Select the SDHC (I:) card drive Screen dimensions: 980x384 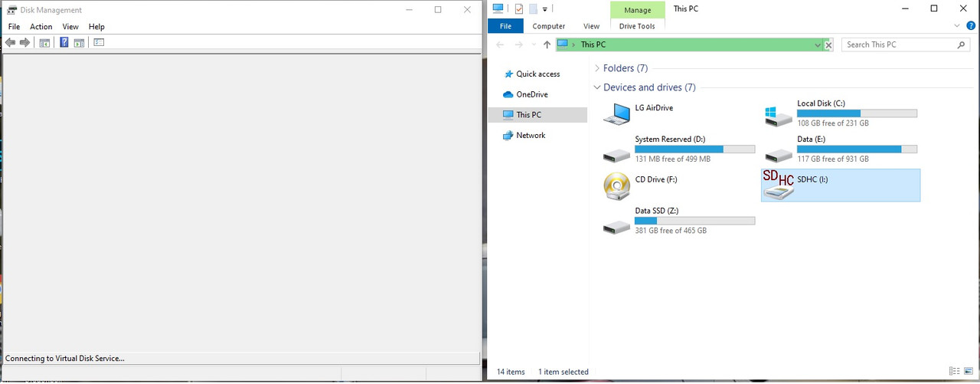click(x=841, y=185)
